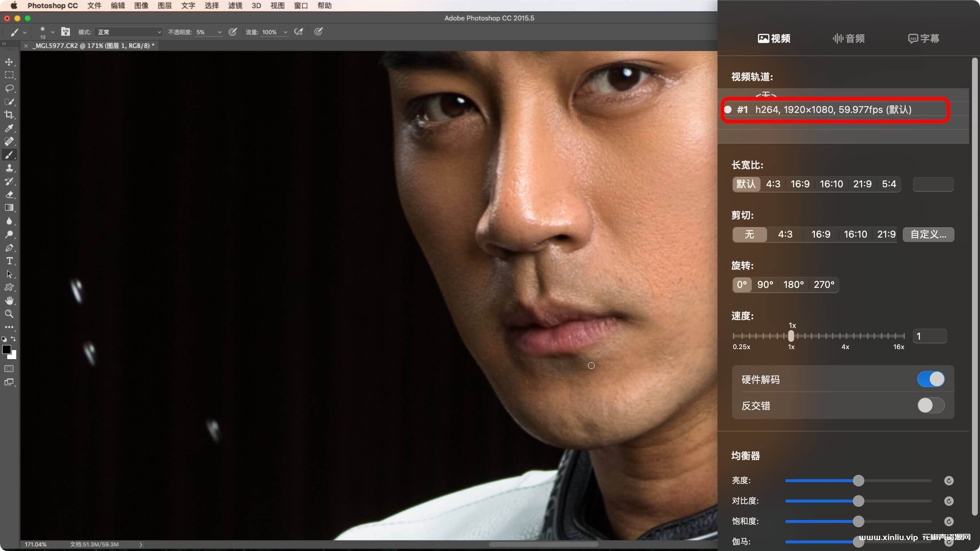Open the Edit Toolbar three-dots menu

point(9,327)
